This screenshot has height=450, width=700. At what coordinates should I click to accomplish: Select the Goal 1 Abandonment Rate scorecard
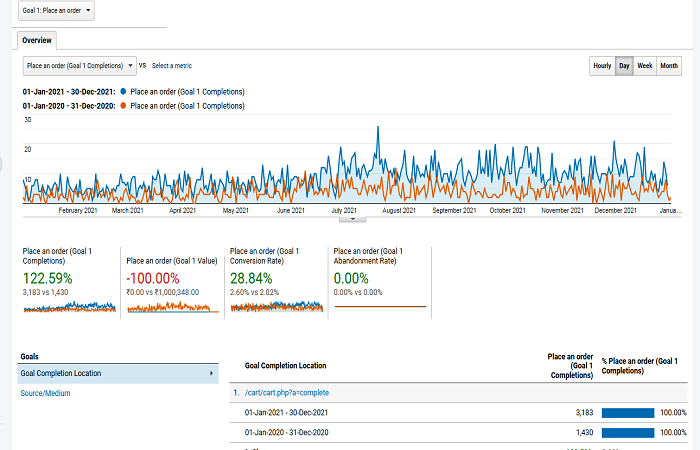pyautogui.click(x=379, y=282)
